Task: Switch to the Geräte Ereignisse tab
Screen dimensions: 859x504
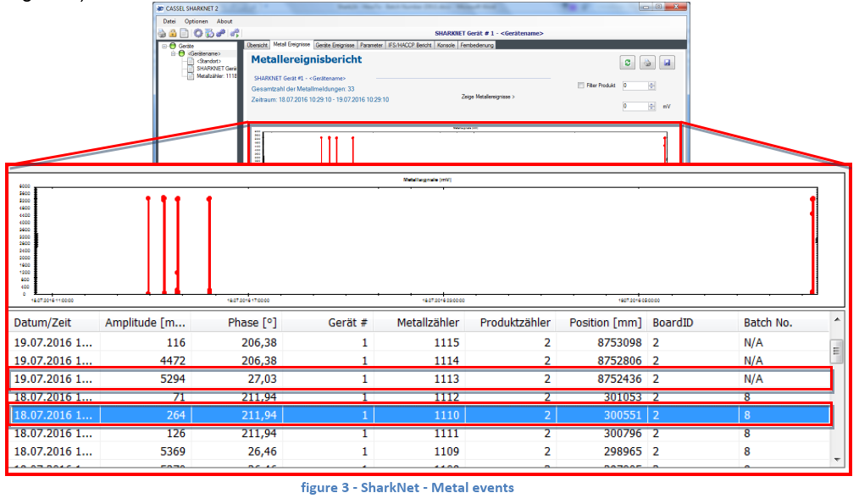Action: pos(335,45)
